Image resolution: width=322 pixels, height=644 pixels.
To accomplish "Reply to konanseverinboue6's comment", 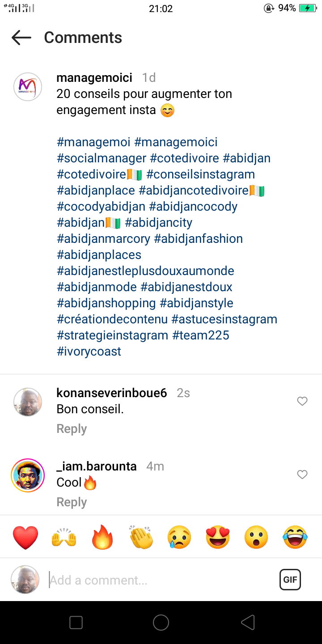I will (x=72, y=429).
